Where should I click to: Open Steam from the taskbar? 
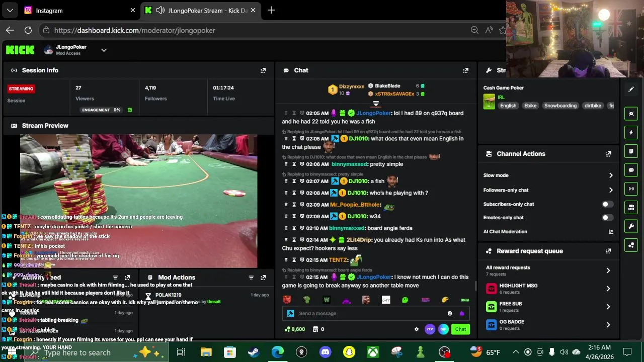coord(254,352)
